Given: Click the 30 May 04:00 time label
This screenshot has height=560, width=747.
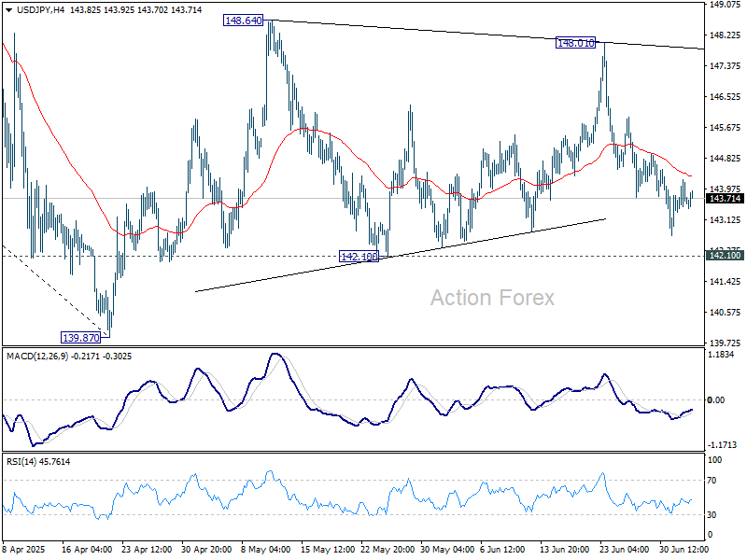Looking at the screenshot, I should pos(445,549).
